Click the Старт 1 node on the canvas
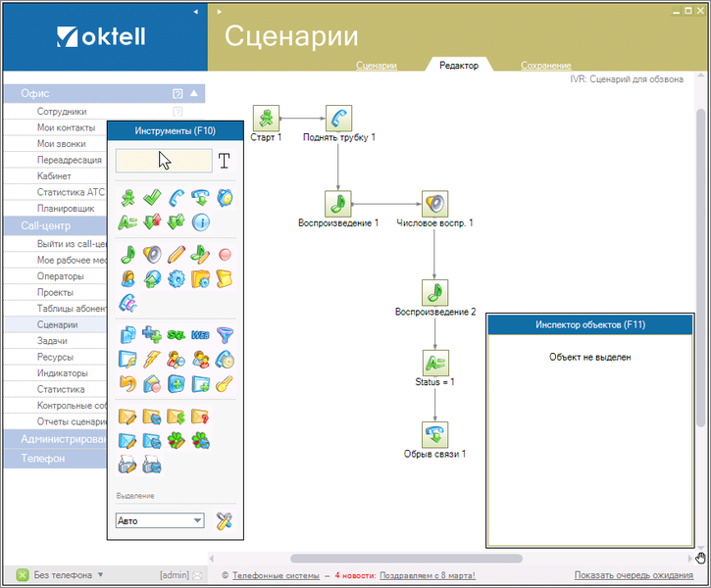The width and height of the screenshot is (711, 588). (266, 119)
